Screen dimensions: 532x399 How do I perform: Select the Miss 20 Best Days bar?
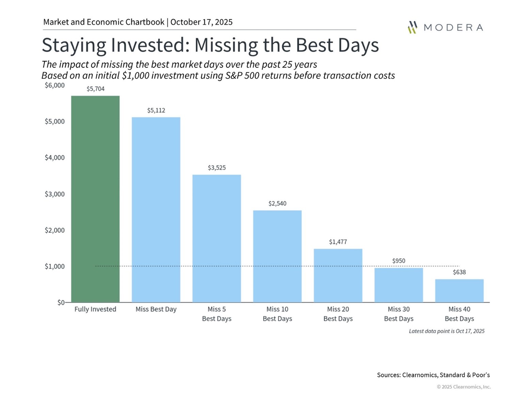(x=338, y=275)
